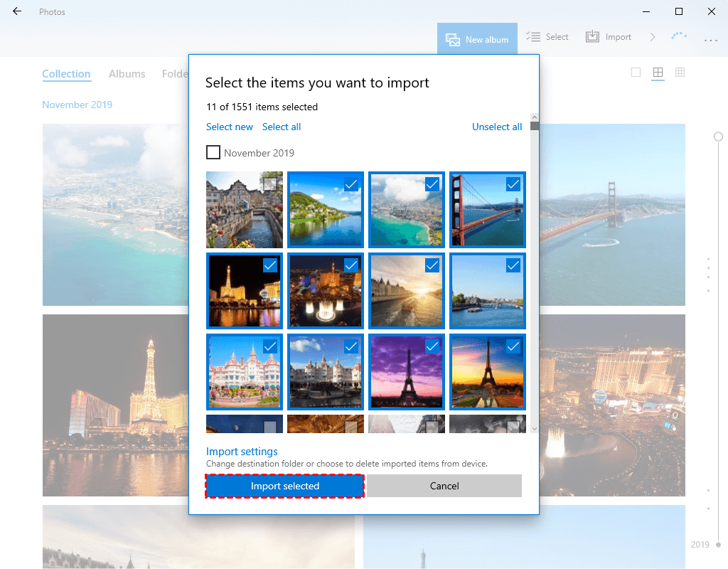Switch to single photo view icon
This screenshot has width=728, height=569.
coord(636,73)
